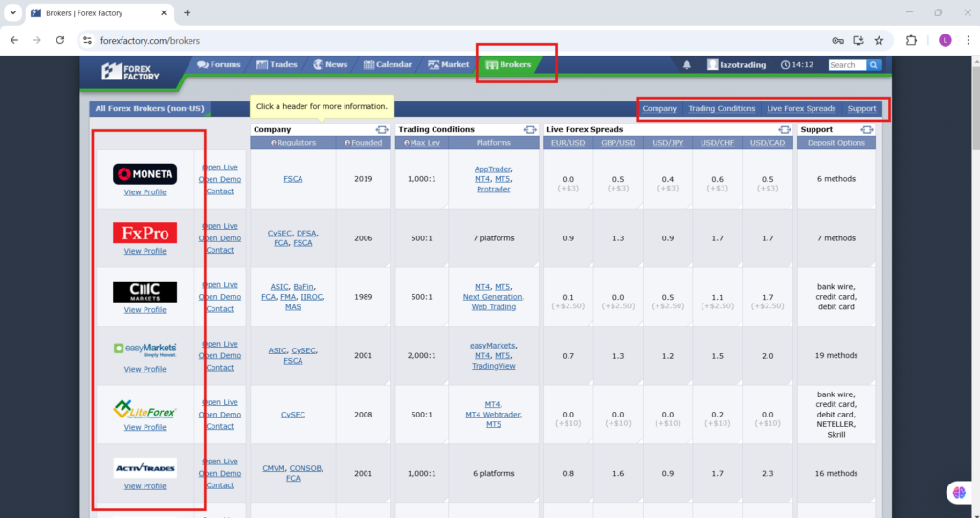View site information icon in address bar
Image resolution: width=980 pixels, height=518 pixels.
87,40
